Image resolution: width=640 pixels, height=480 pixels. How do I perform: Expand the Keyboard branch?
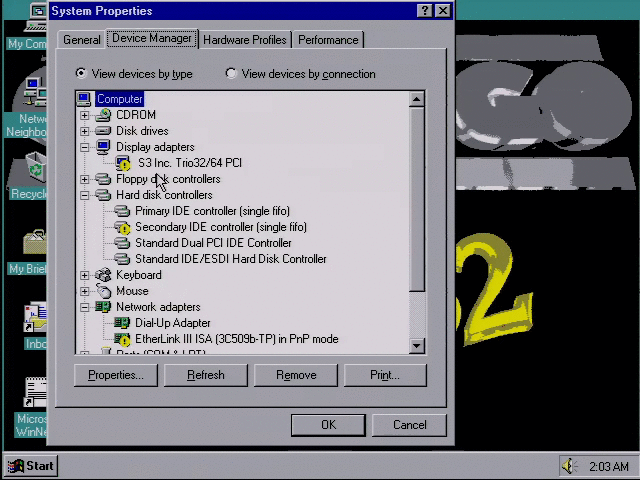pos(84,275)
